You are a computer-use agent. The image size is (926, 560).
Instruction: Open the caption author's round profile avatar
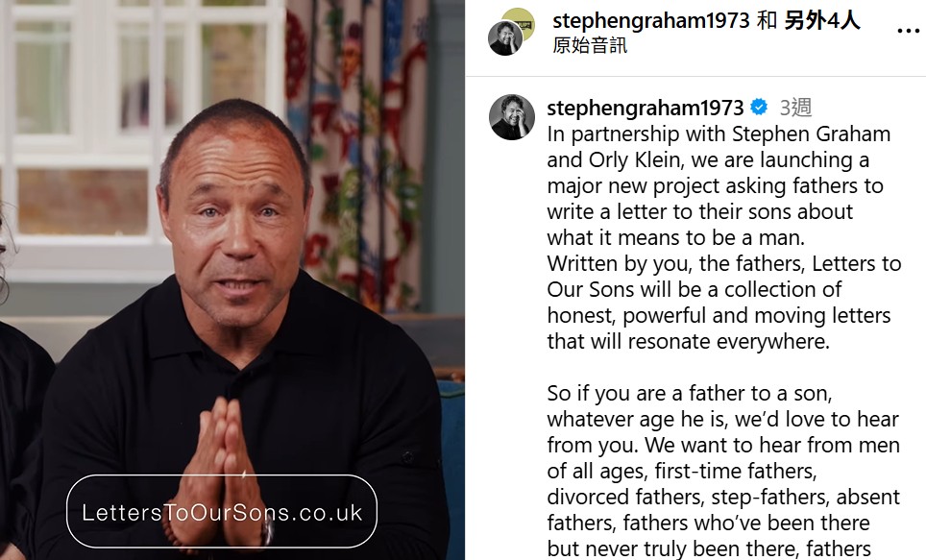(511, 117)
